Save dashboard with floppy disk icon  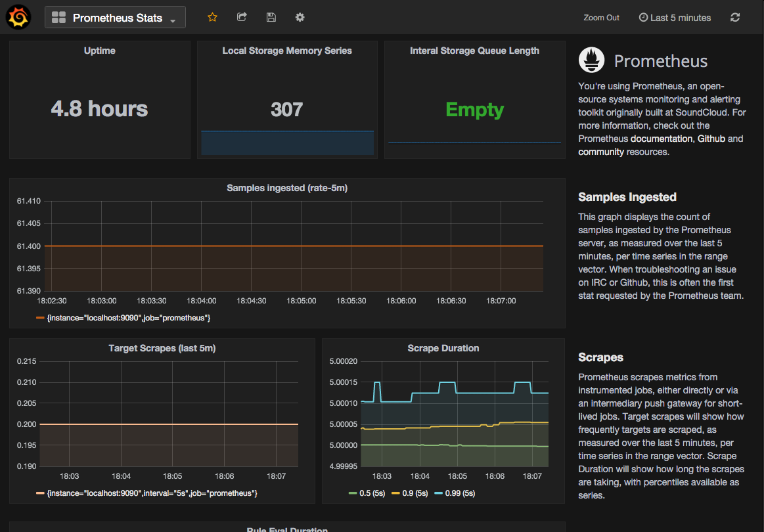[271, 17]
